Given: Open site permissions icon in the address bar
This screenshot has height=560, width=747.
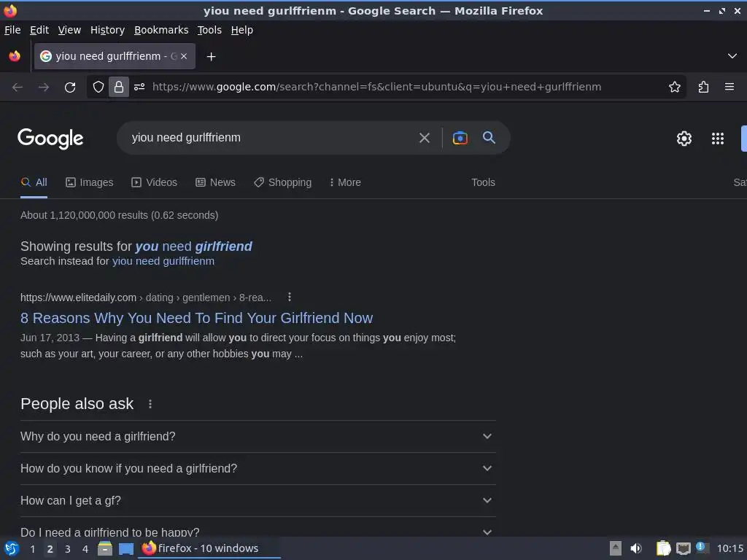Looking at the screenshot, I should tap(139, 87).
